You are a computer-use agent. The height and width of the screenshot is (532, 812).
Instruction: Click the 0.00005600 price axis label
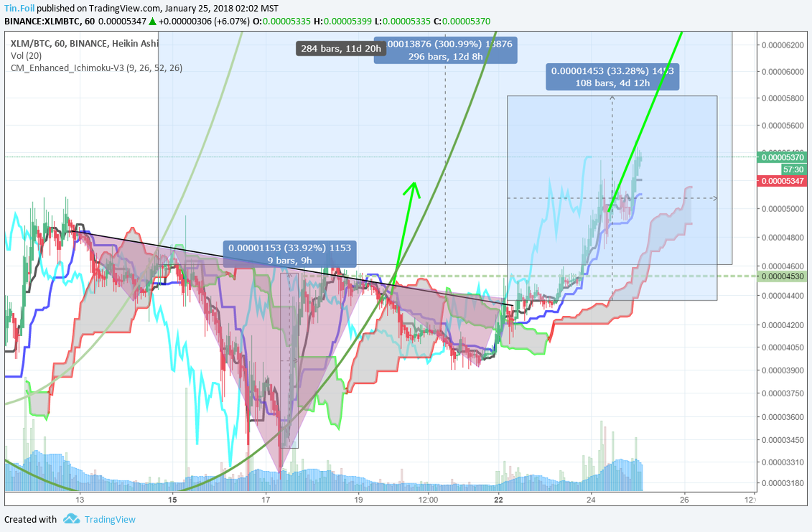tap(783, 126)
